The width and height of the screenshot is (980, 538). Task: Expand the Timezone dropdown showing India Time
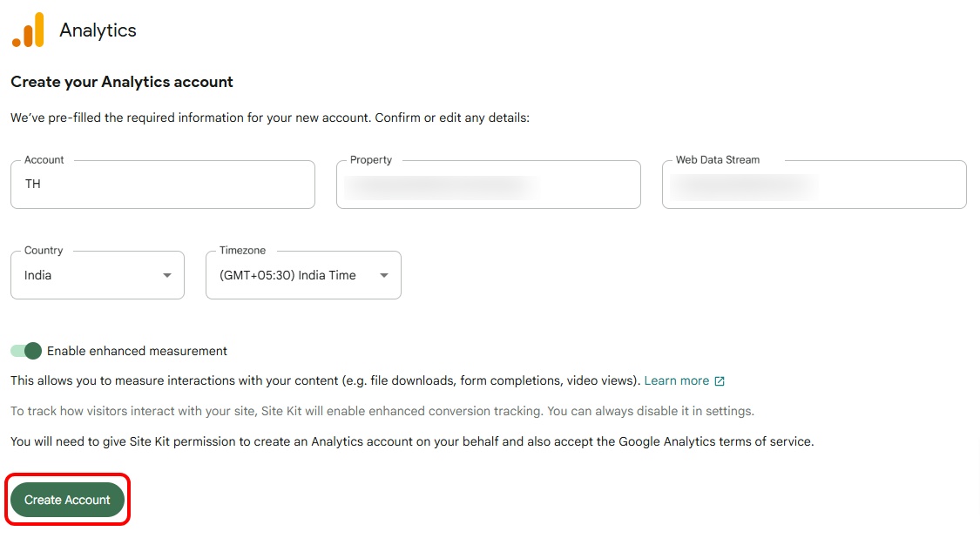pyautogui.click(x=302, y=275)
